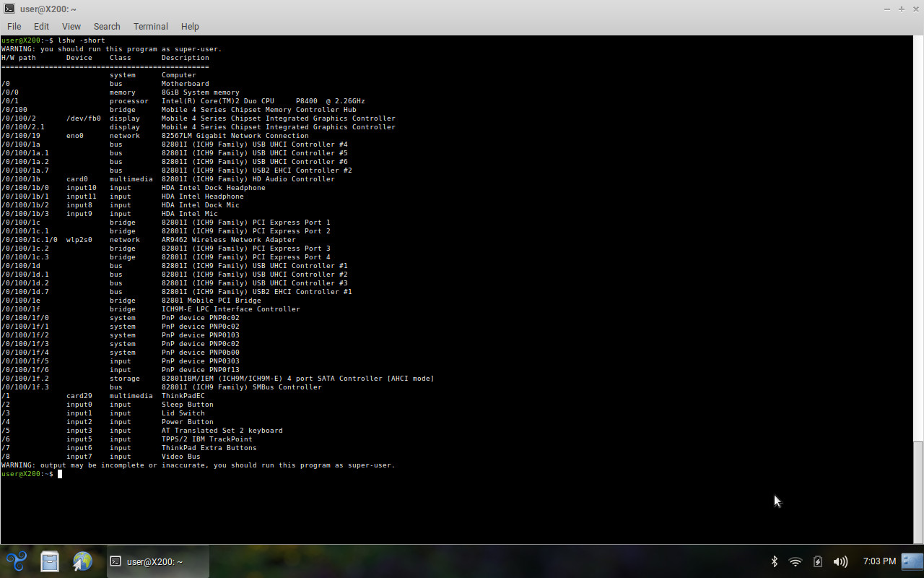Click the 'wlp2s0' device name

79,240
